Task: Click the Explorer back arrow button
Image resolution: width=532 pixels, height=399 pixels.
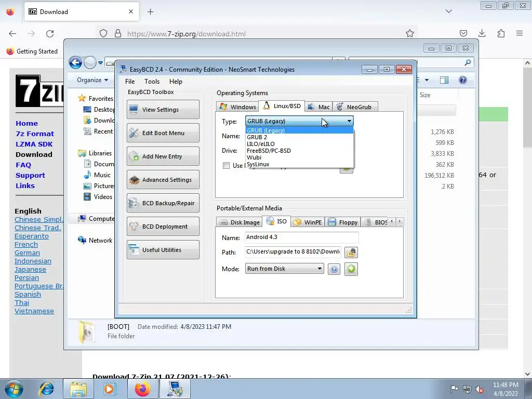Action: point(75,62)
